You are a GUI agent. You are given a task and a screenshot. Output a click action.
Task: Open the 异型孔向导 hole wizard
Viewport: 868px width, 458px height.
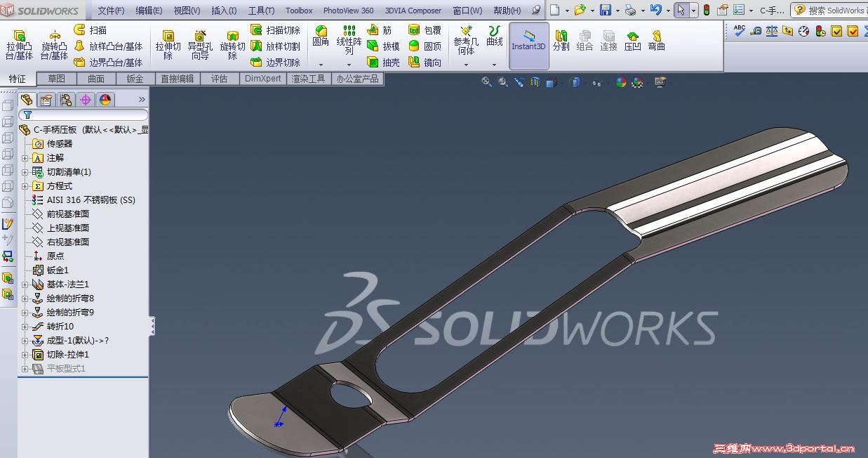(201, 44)
